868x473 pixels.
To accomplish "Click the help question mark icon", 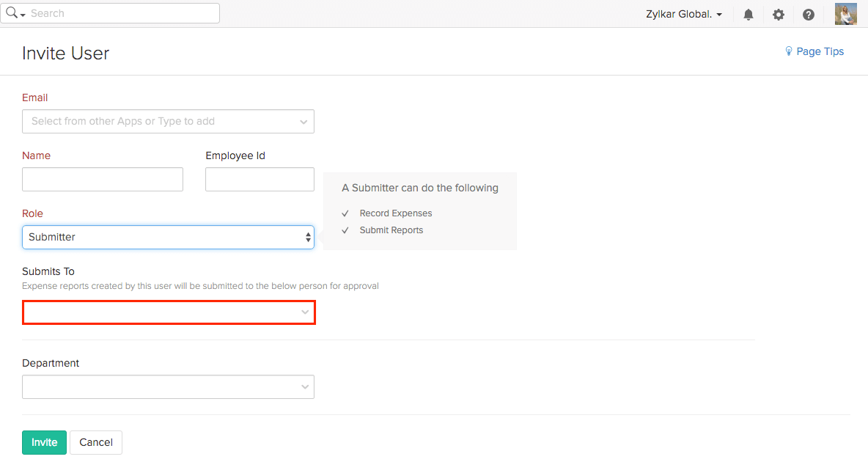I will click(809, 15).
